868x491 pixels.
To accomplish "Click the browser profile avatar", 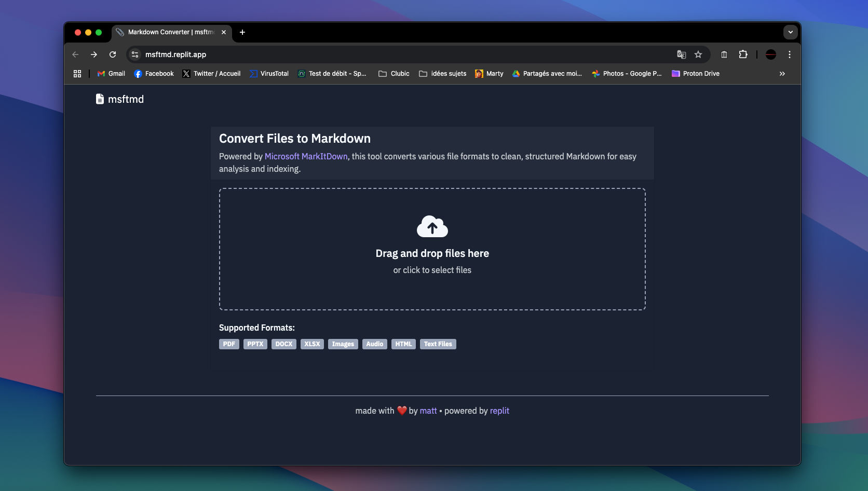I will (x=770, y=54).
